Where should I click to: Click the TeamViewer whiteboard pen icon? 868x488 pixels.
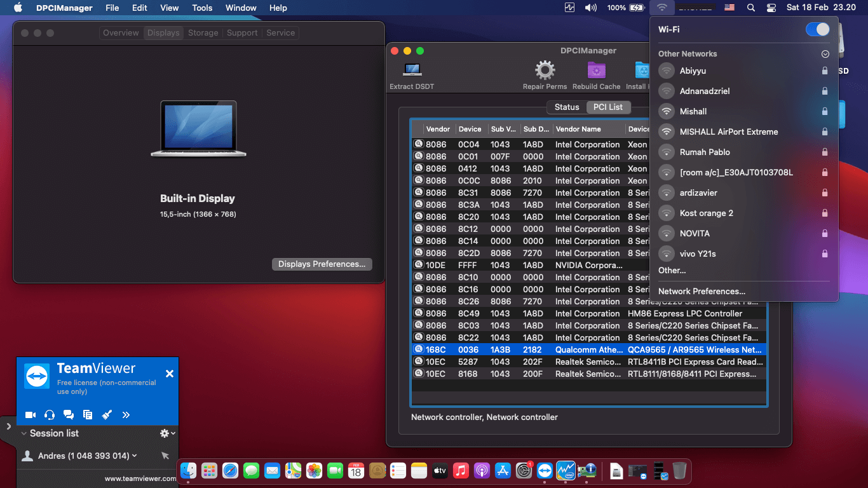[x=107, y=414]
